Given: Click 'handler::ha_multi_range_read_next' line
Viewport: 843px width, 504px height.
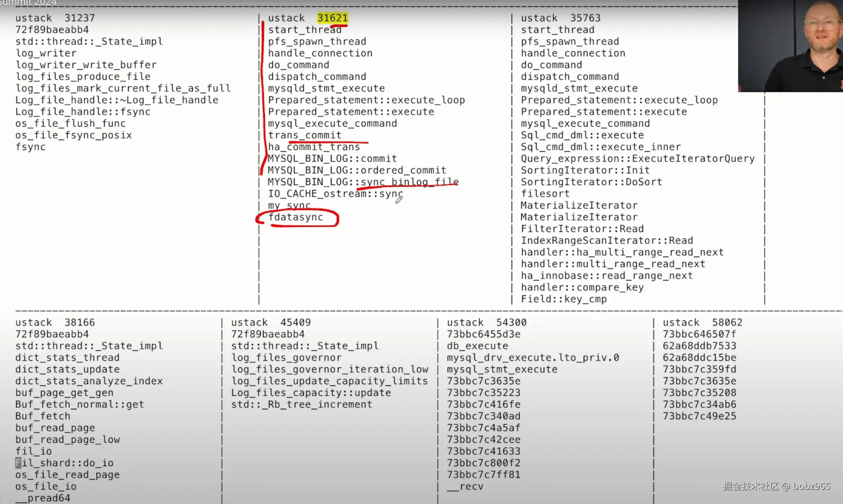Looking at the screenshot, I should 622,252.
